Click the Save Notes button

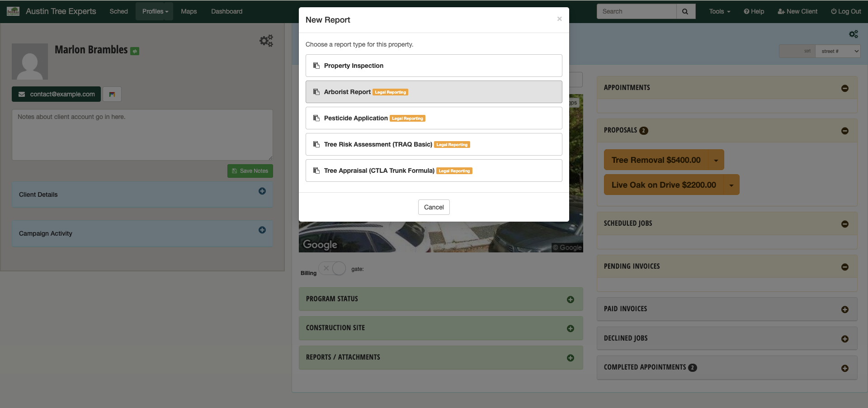(x=250, y=171)
